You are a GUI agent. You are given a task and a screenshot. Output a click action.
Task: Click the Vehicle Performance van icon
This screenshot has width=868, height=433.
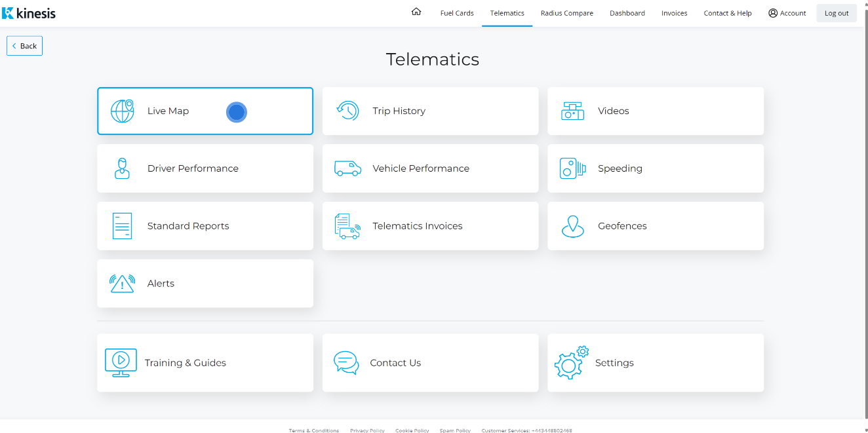coord(347,168)
